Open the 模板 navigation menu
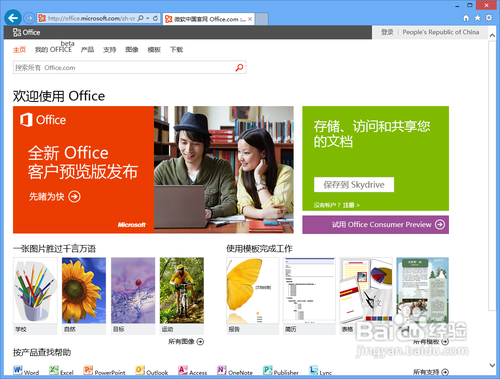The height and width of the screenshot is (379, 500). pos(154,50)
